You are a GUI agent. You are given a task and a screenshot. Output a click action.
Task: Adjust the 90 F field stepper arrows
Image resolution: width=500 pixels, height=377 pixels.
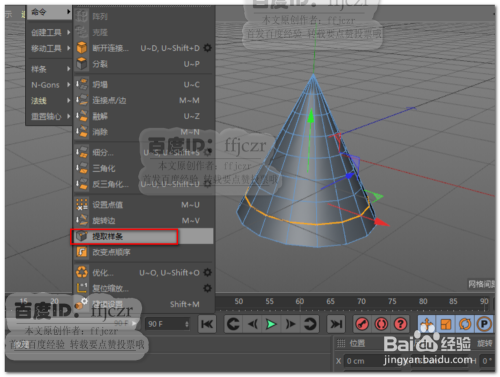pos(187,324)
